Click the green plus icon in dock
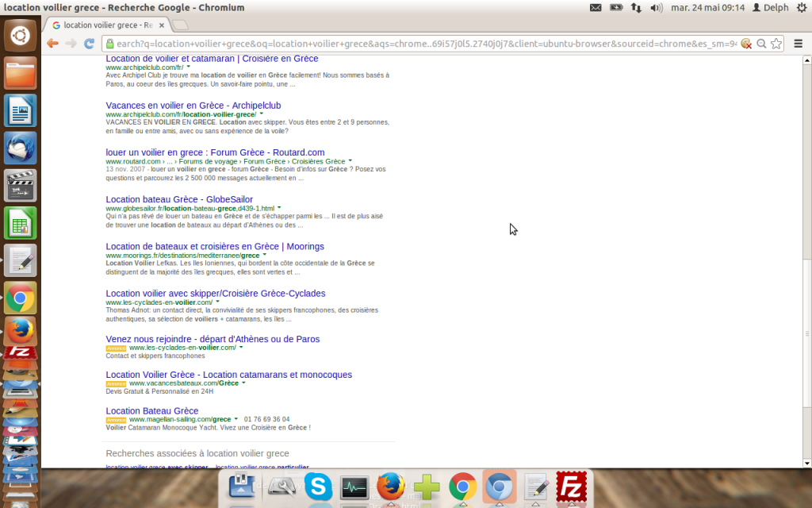 click(427, 487)
